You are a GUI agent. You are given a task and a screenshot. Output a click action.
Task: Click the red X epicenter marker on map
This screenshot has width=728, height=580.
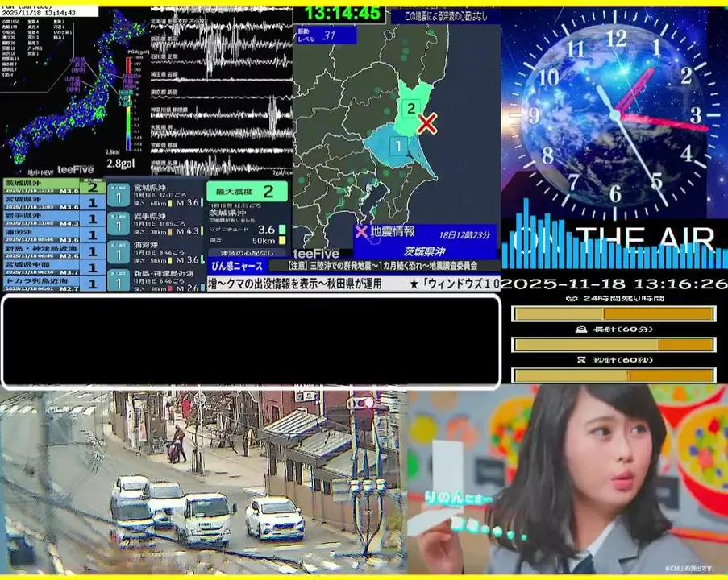tap(426, 124)
